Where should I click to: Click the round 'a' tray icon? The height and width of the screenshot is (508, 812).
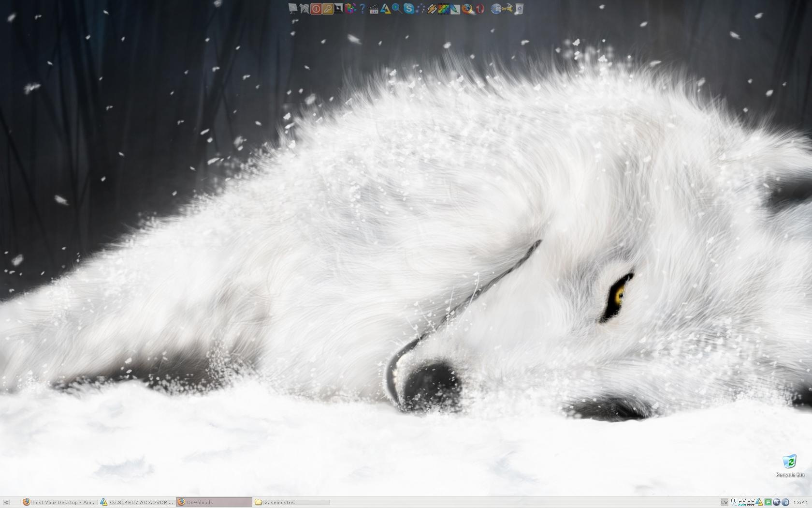coord(785,502)
